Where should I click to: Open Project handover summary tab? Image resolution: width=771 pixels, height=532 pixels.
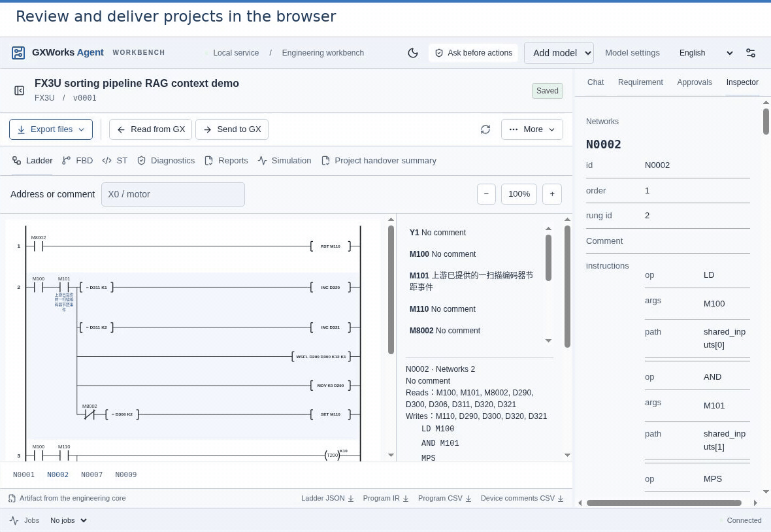[x=379, y=161]
